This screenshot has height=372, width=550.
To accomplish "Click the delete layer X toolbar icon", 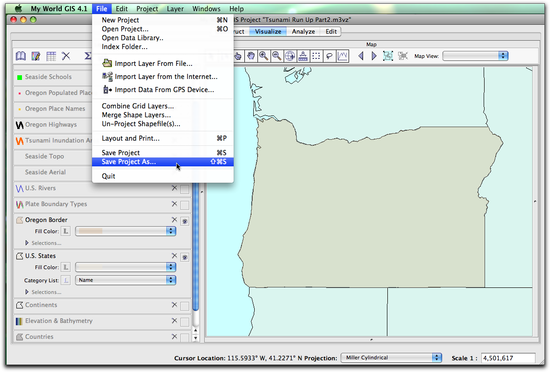I will pos(66,56).
